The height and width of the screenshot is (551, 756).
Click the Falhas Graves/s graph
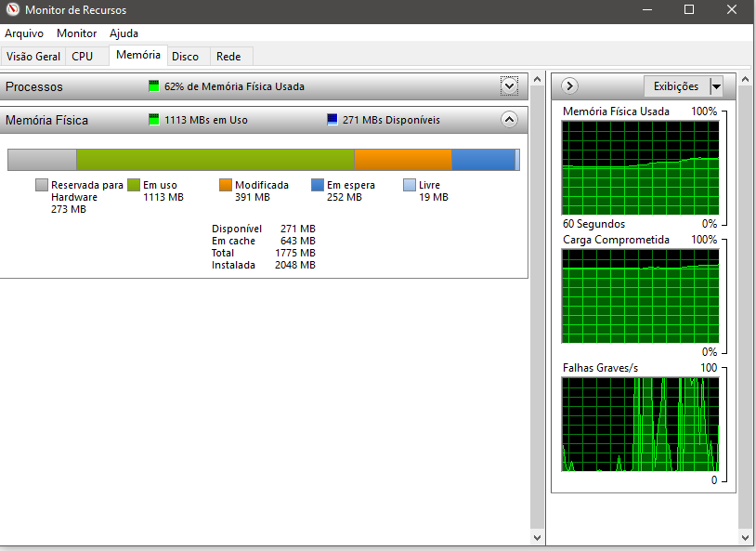(x=640, y=425)
